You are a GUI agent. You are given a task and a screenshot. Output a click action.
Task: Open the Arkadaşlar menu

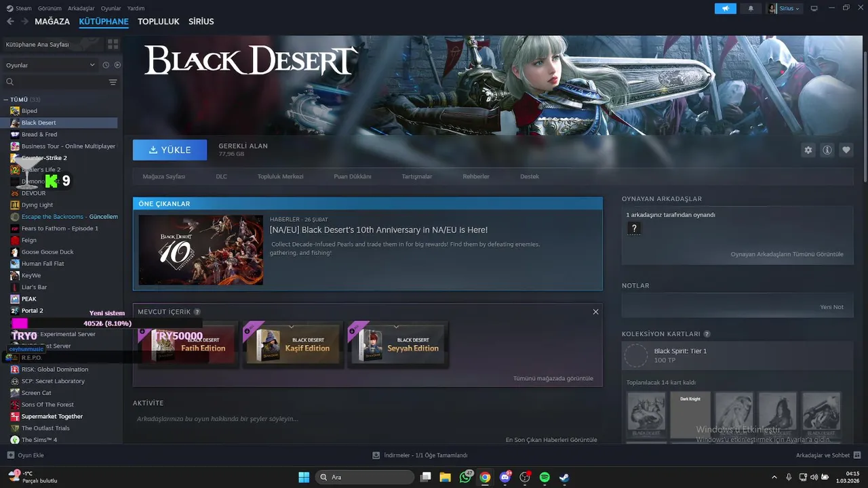point(81,8)
